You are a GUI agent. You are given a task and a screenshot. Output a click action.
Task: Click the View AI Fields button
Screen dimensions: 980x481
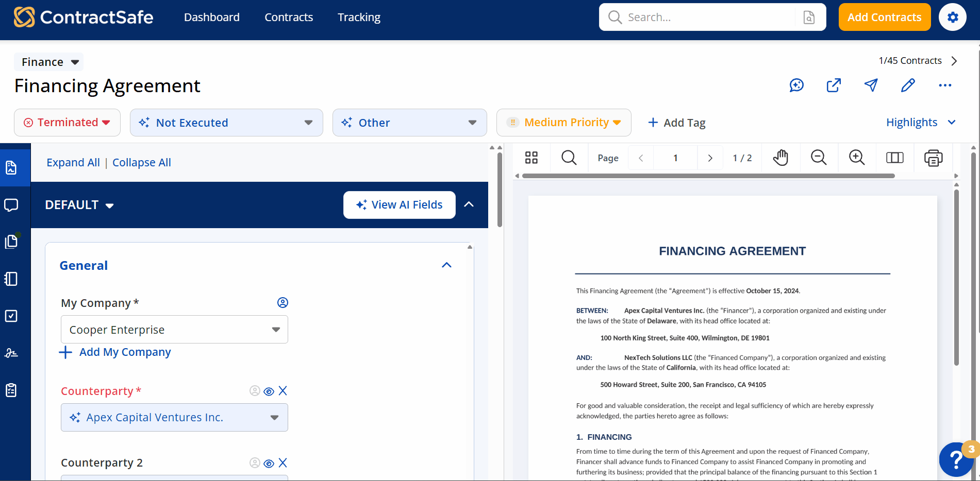400,205
